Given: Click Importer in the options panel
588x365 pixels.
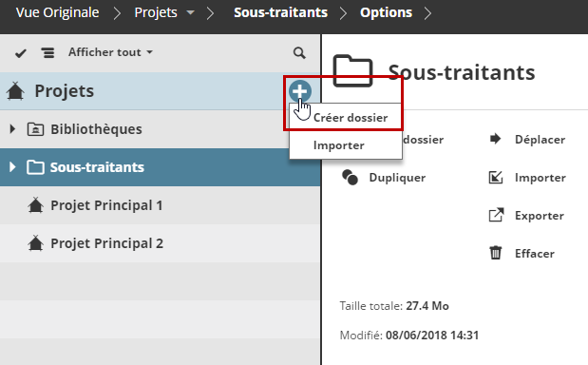Looking at the screenshot, I should 540,178.
